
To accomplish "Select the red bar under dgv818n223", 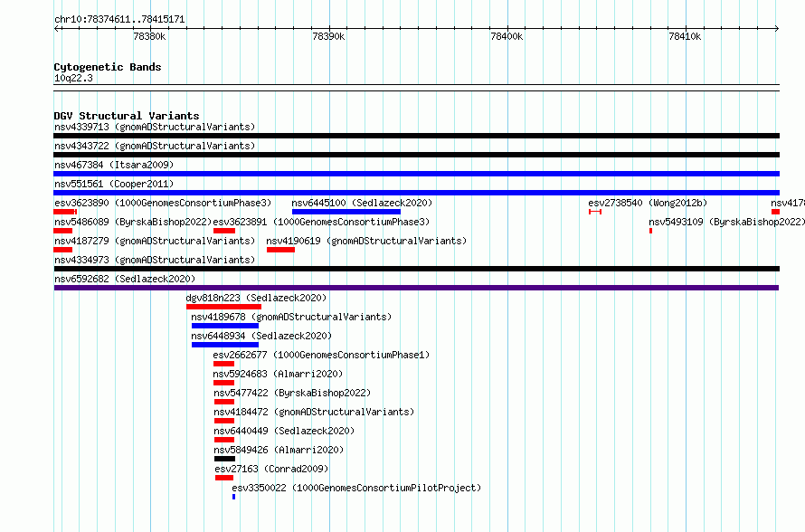I will (x=223, y=307).
